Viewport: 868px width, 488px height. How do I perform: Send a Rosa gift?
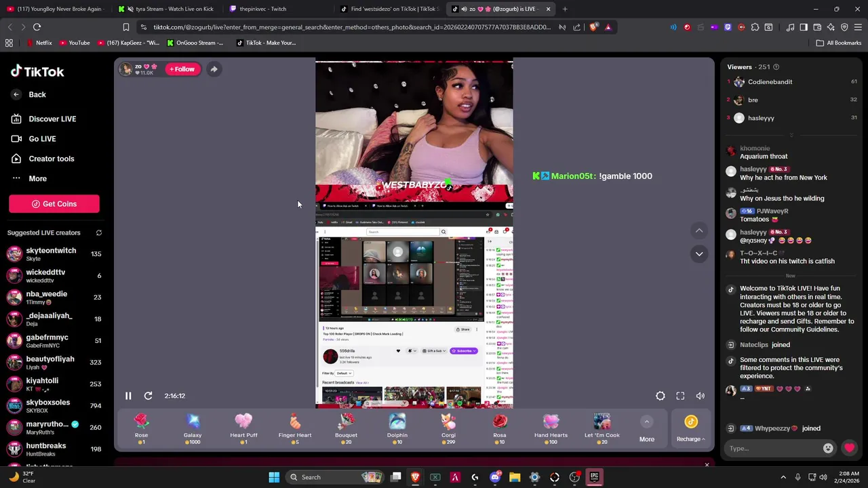click(500, 428)
